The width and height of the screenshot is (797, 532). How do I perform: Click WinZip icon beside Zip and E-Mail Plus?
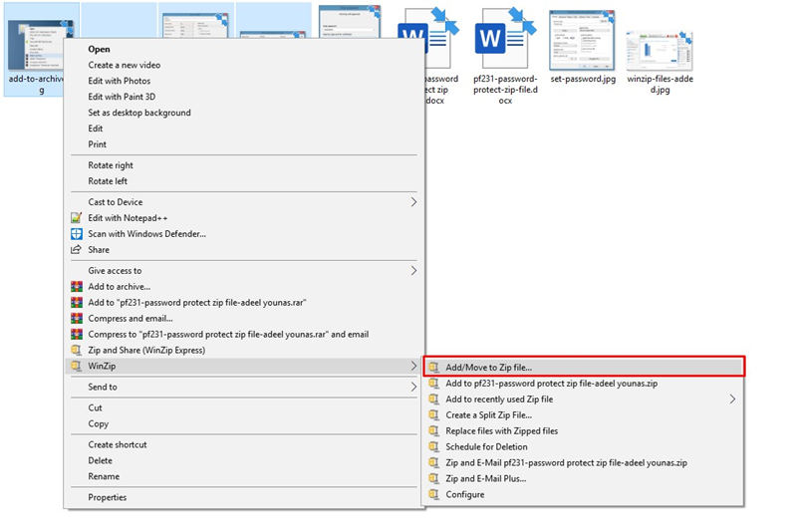(433, 478)
